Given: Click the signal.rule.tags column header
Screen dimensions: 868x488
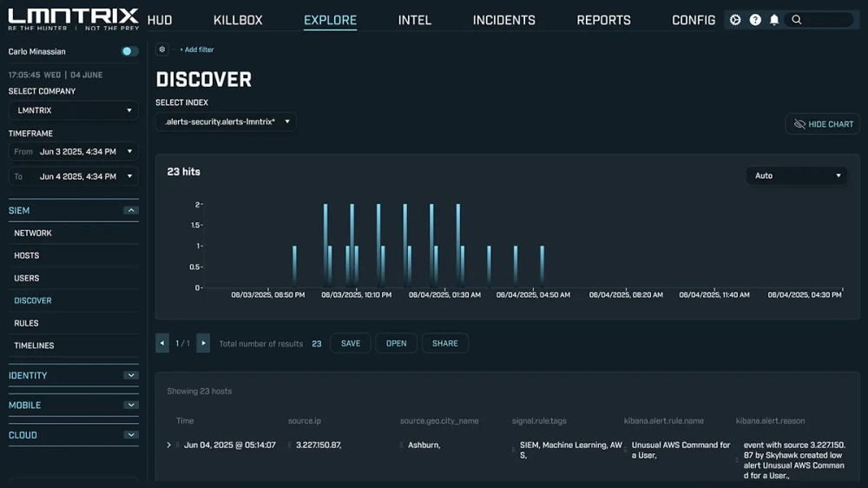Looking at the screenshot, I should click(x=539, y=421).
